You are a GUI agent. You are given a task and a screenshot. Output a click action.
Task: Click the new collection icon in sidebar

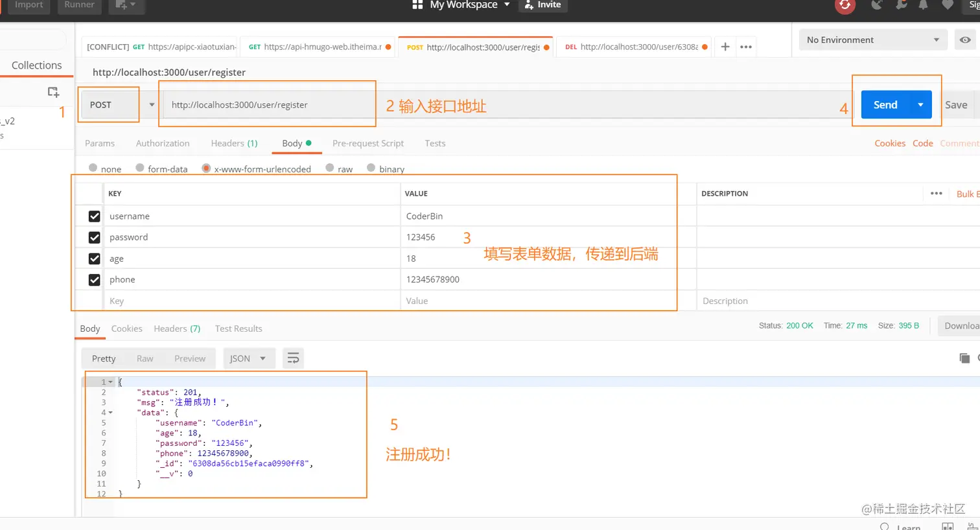(54, 92)
